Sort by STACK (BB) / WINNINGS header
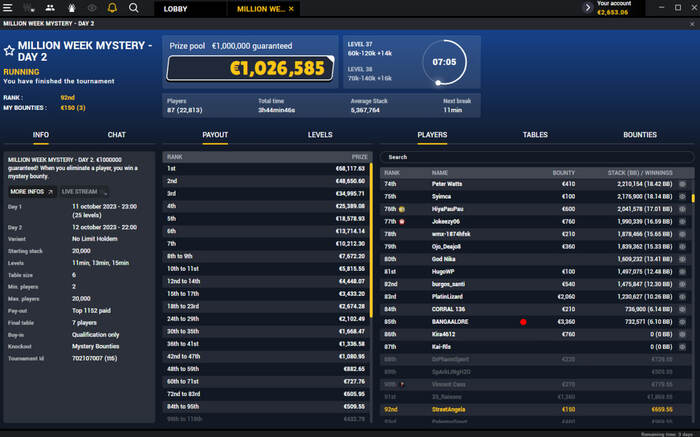This screenshot has width=700, height=437. click(640, 173)
